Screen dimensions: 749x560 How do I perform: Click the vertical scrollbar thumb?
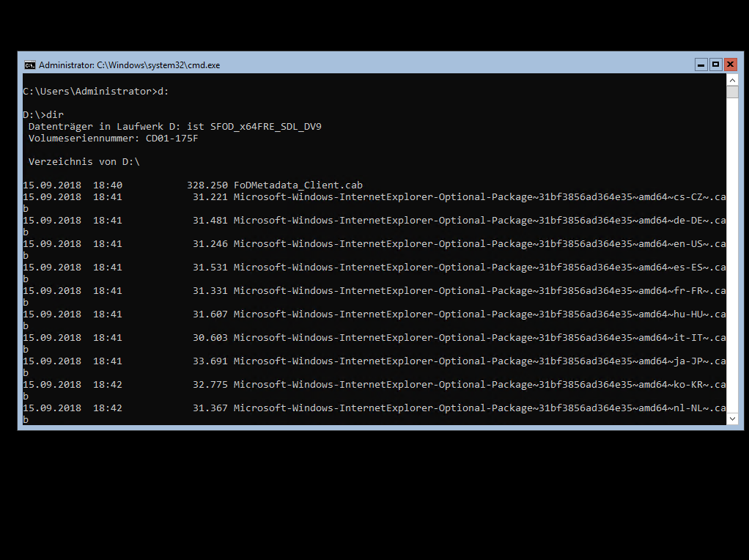tap(732, 92)
